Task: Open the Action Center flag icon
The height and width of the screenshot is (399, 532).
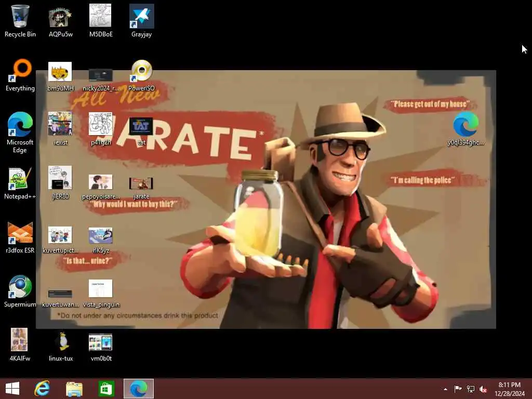Action: (458, 389)
